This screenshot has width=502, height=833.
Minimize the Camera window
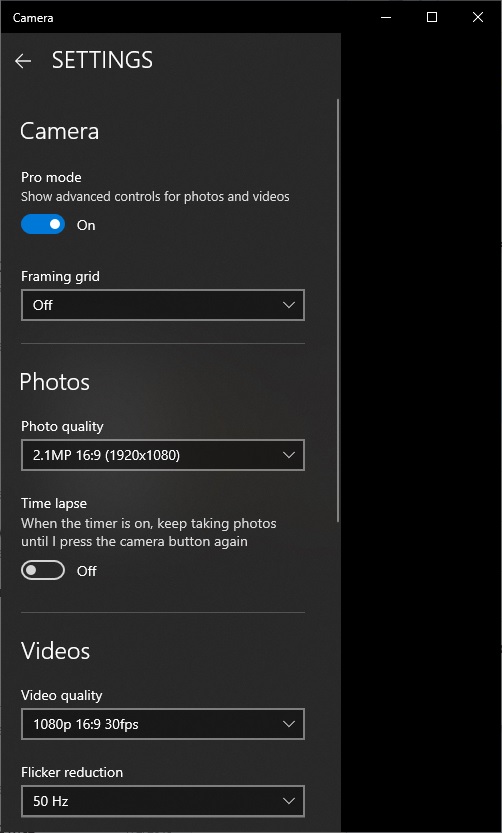(386, 17)
